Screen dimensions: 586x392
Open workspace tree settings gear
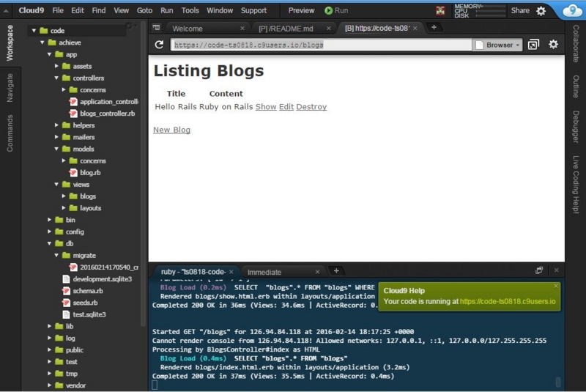tap(130, 26)
